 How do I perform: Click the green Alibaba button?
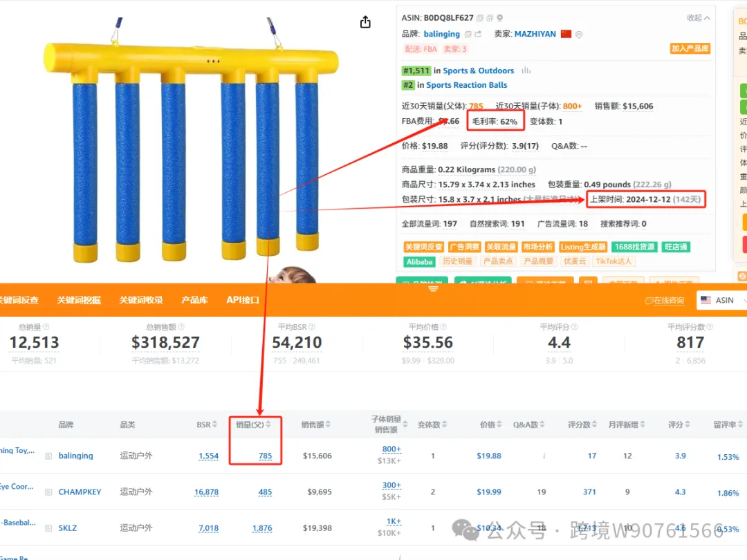click(419, 261)
